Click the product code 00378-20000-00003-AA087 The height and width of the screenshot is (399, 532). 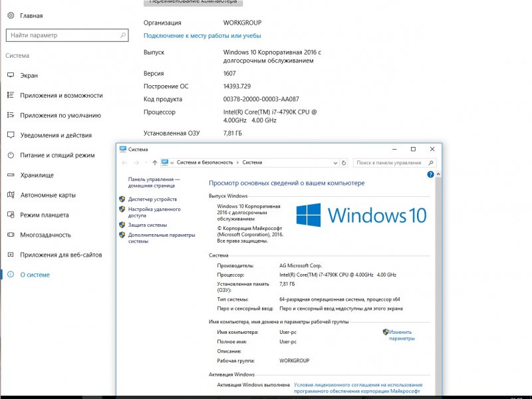(261, 99)
